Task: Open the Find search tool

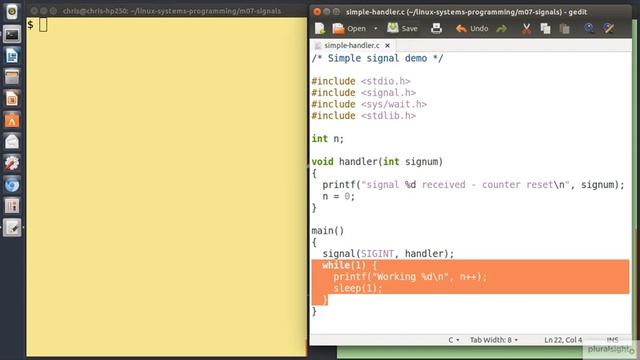Action: [589, 28]
